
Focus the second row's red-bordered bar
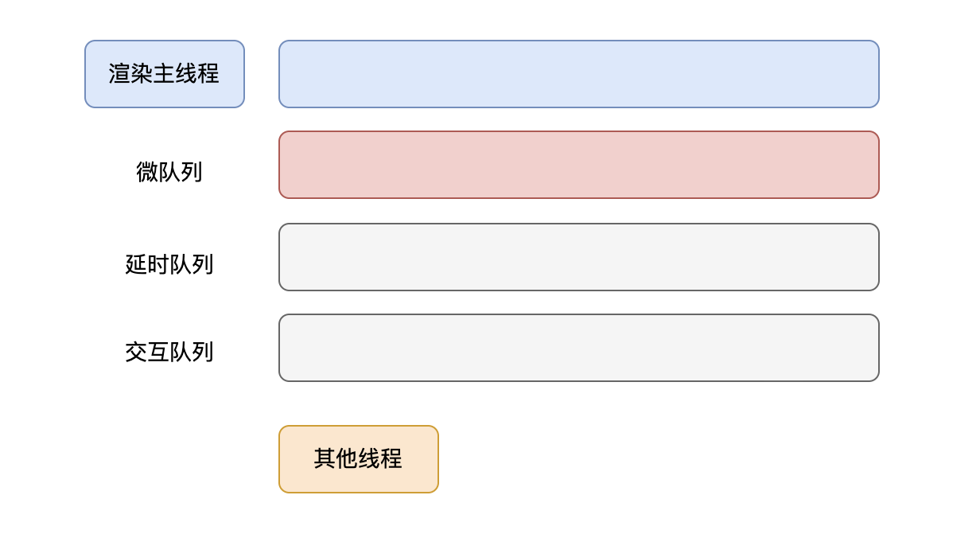point(578,165)
